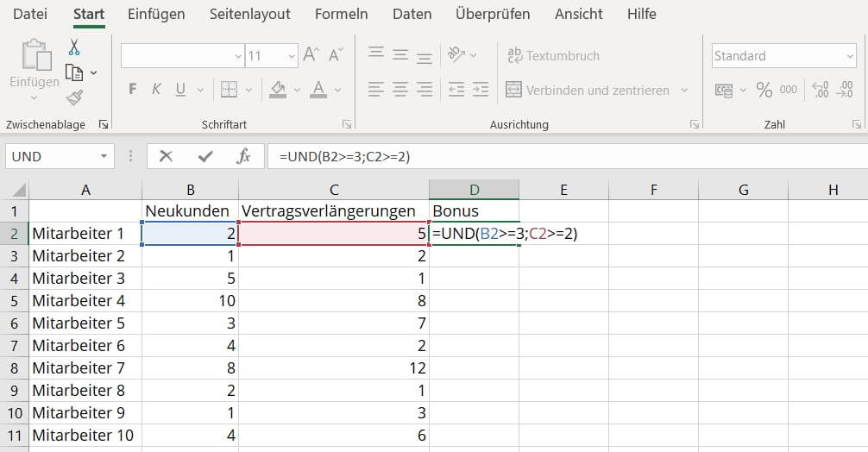This screenshot has height=452, width=868.
Task: Add a decimal place
Action: pyautogui.click(x=821, y=89)
